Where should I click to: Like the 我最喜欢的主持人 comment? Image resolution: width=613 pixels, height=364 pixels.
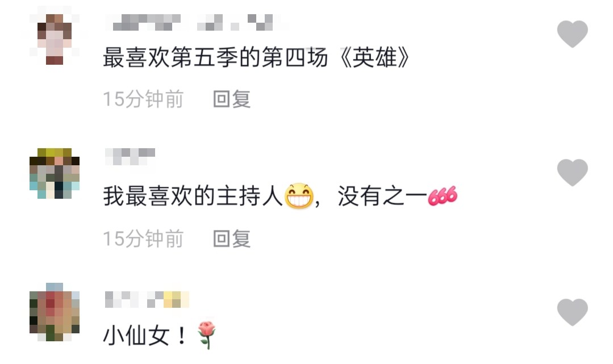(572, 173)
